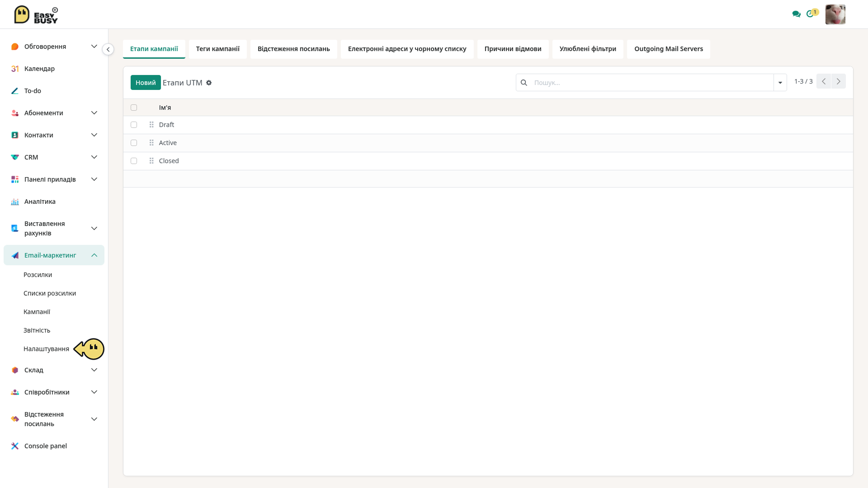Open the gear settings next to Етапи UTM
This screenshot has width=868, height=488.
click(x=209, y=83)
